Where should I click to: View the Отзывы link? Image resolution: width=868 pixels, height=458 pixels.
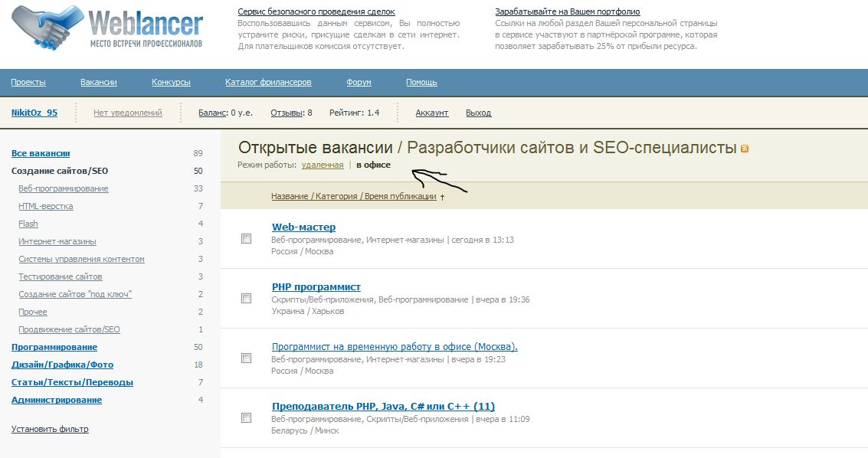coord(287,113)
